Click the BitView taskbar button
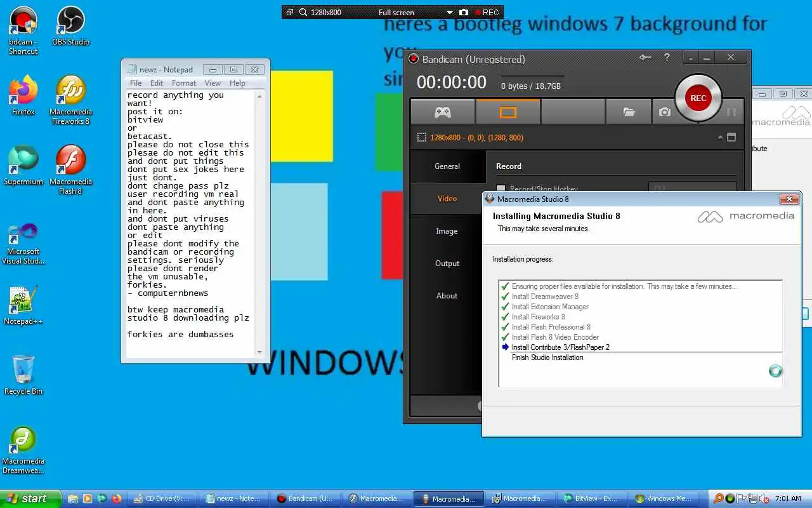 coord(591,498)
